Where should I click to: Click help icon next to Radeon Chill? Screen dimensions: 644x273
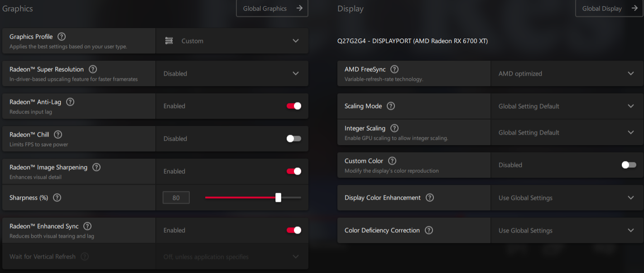click(x=58, y=135)
